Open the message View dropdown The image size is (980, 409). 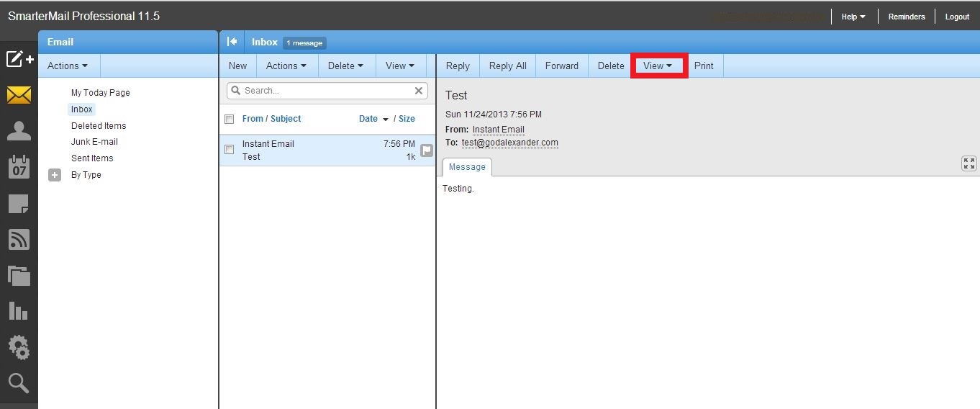[x=658, y=66]
